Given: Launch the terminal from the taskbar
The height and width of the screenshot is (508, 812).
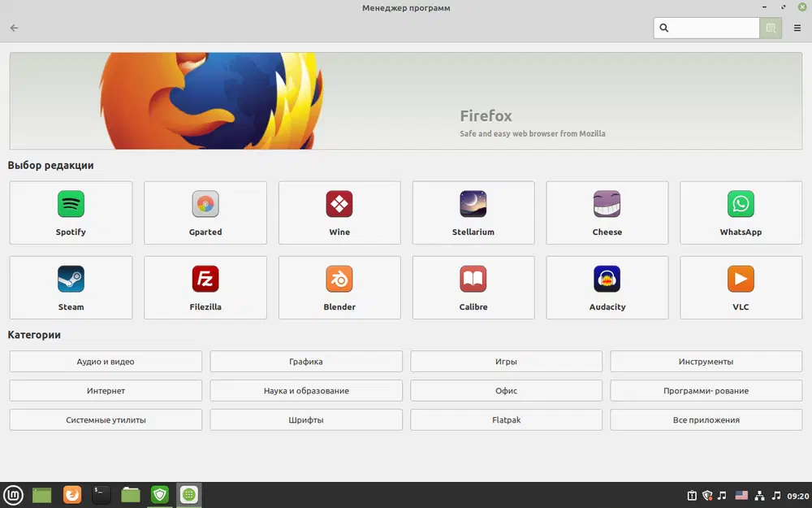Looking at the screenshot, I should (x=101, y=495).
